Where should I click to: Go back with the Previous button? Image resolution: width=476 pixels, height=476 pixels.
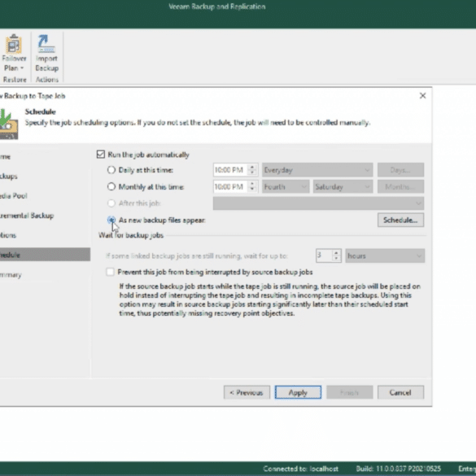point(247,392)
